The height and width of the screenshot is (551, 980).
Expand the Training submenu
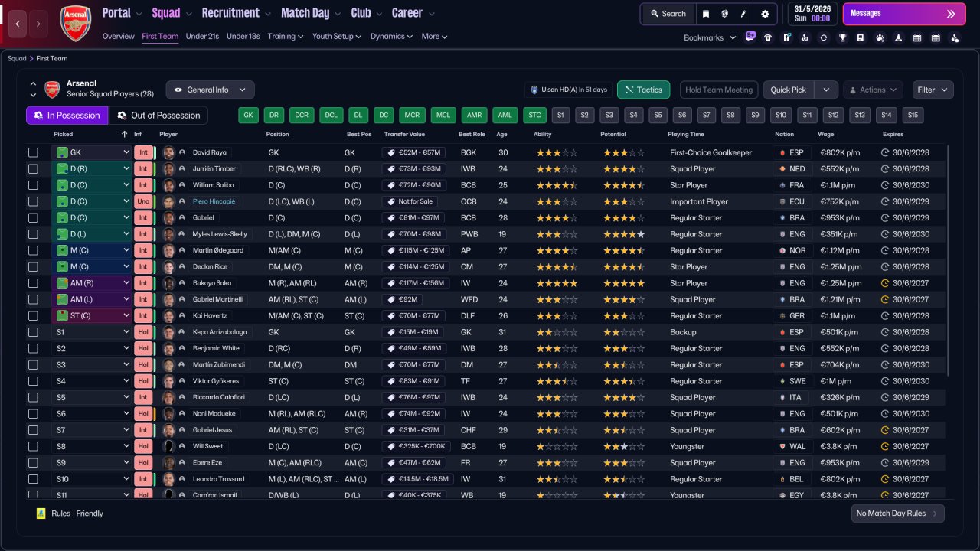286,36
